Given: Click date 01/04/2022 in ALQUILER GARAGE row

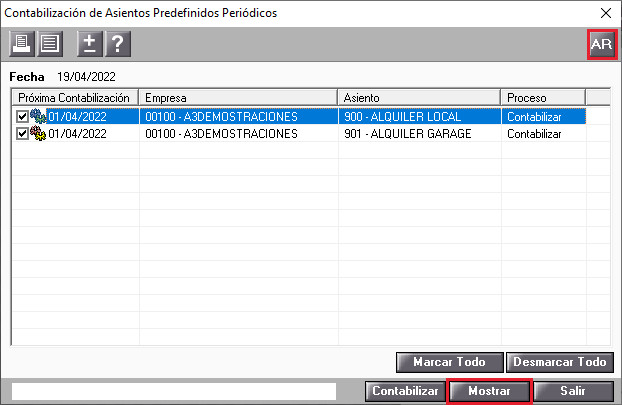Looking at the screenshot, I should (x=77, y=134).
